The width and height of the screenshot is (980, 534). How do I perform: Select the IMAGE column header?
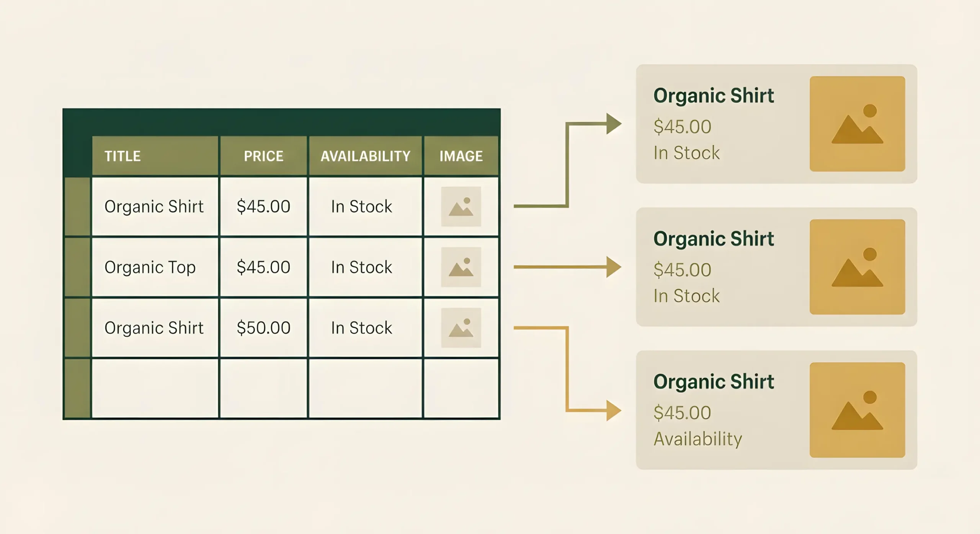click(x=461, y=156)
